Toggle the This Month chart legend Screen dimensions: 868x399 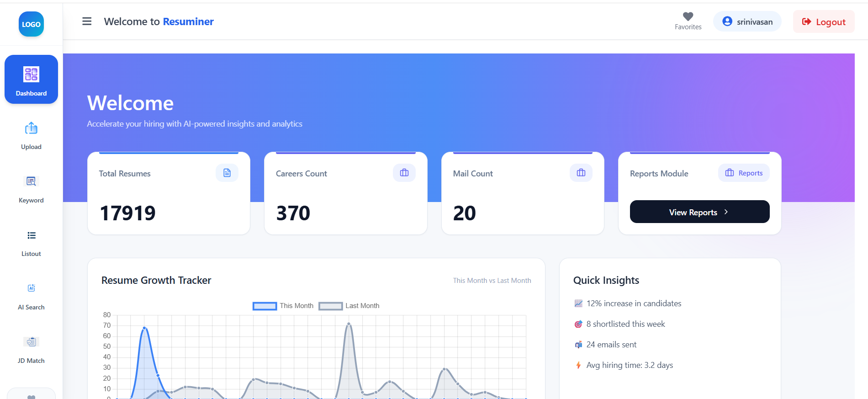[283, 306]
